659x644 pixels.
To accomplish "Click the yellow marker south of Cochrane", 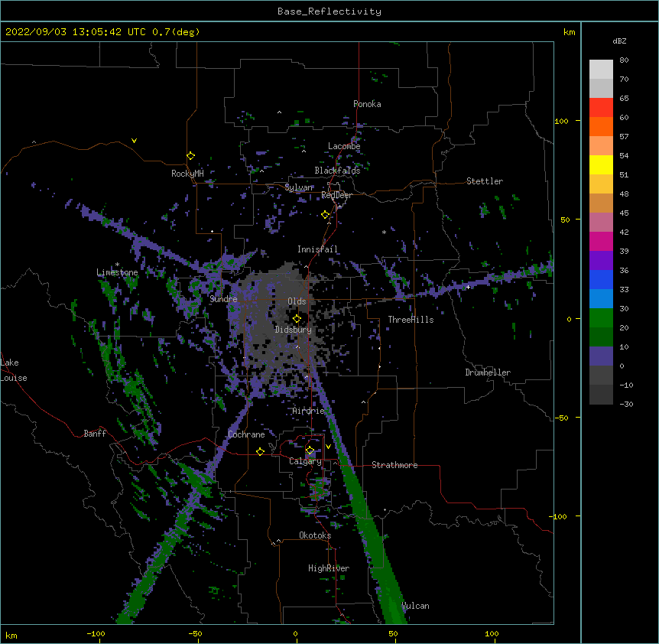I will [260, 451].
